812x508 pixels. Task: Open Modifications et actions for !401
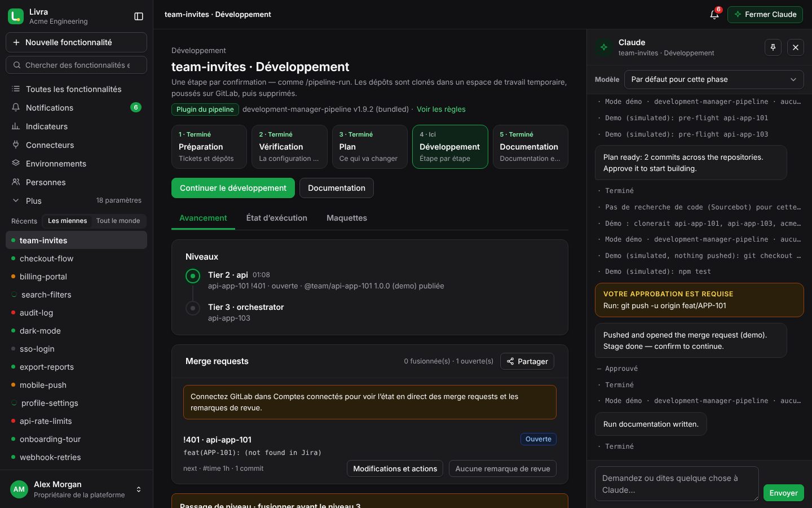point(395,468)
